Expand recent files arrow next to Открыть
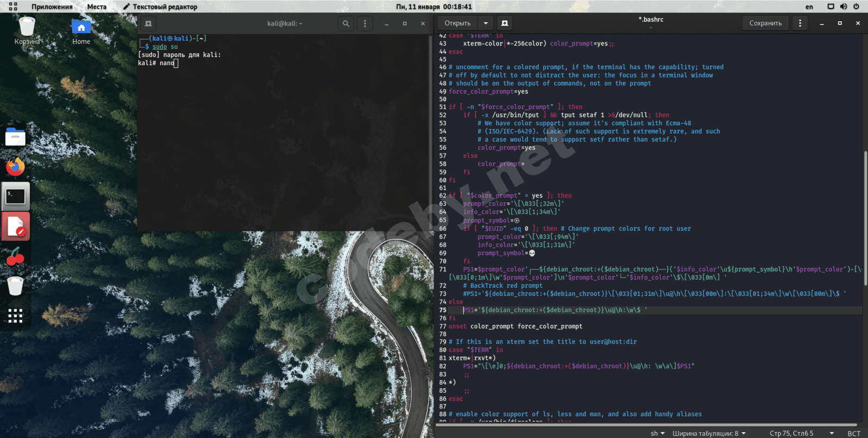The height and width of the screenshot is (438, 868). tap(486, 23)
